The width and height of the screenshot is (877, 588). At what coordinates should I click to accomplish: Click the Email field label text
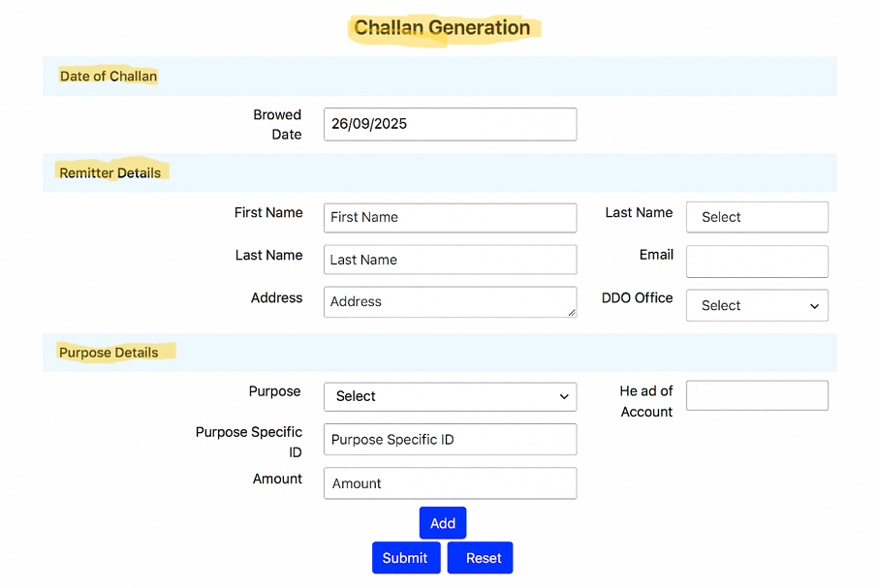pos(656,255)
